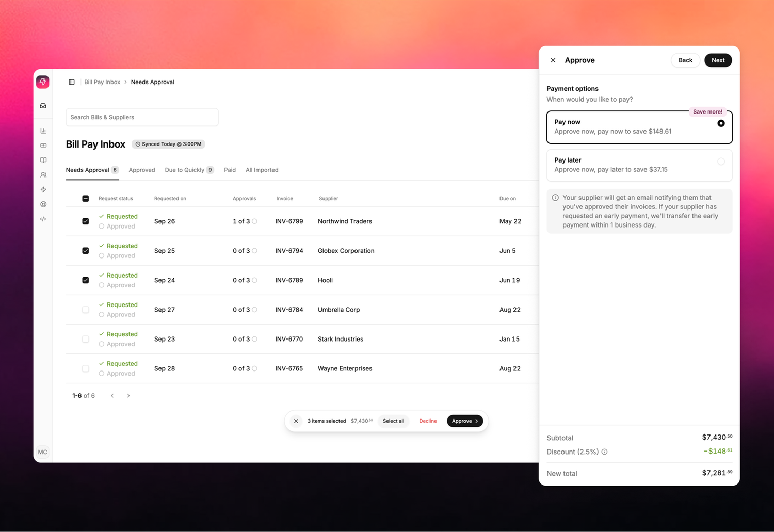Check the Stark Industries row checkbox
Screen dimensions: 774x532
point(86,339)
